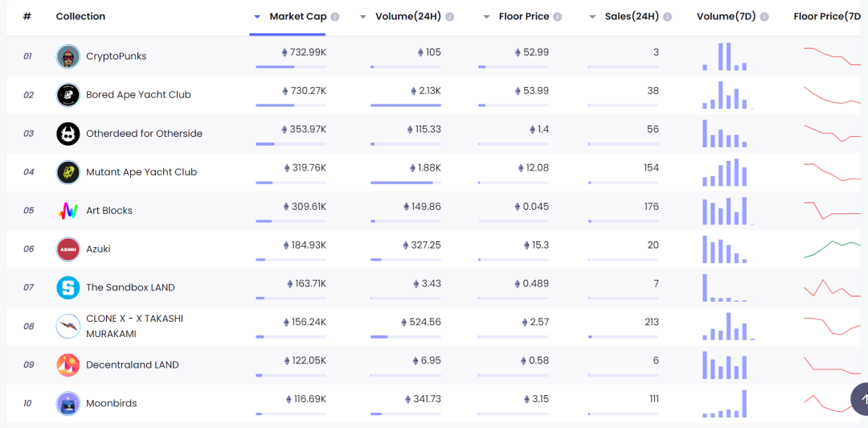Click The Sandbox LAND blue S icon
Viewport: 868px width, 428px height.
pyautogui.click(x=68, y=287)
